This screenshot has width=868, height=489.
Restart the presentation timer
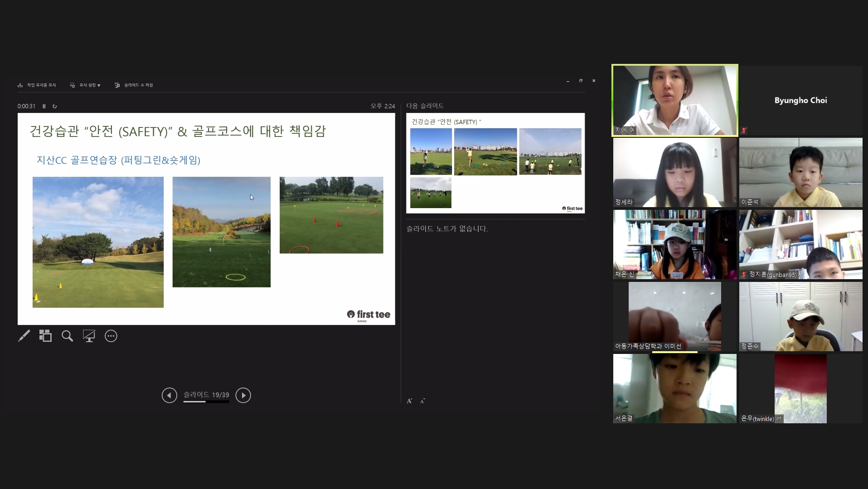click(x=55, y=107)
